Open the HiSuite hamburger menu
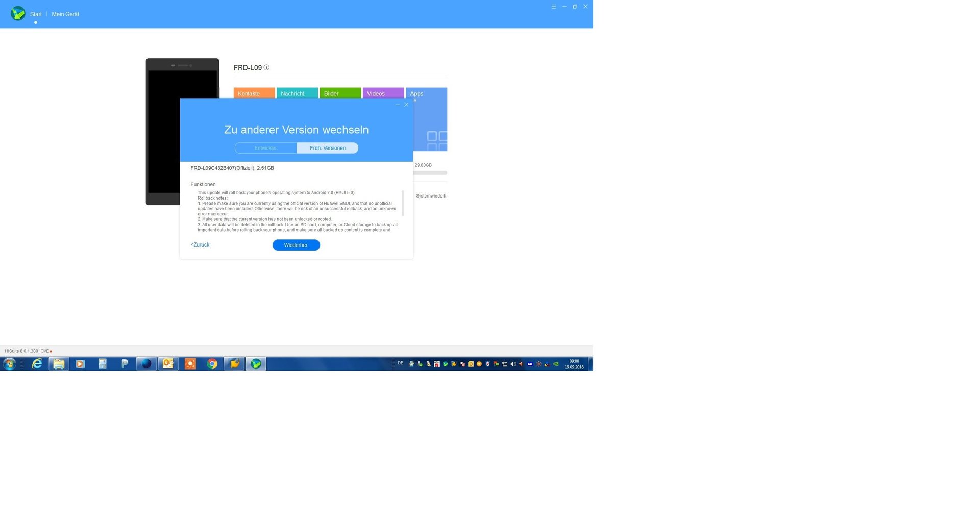 [x=553, y=7]
